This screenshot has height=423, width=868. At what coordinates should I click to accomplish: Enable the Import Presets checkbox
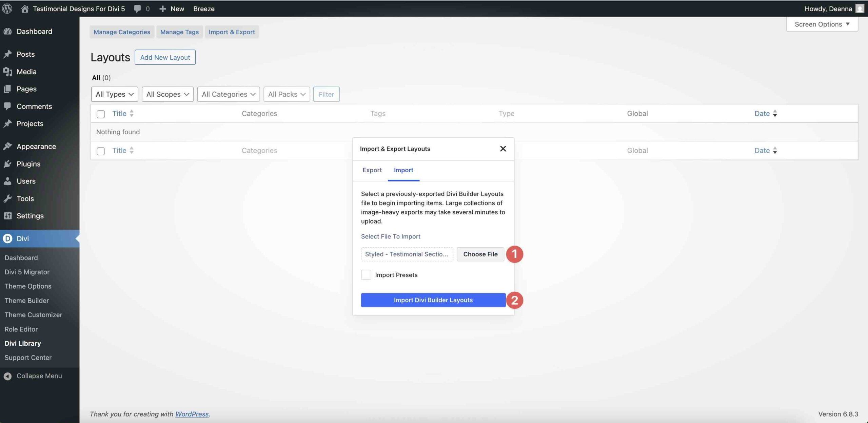tap(366, 275)
